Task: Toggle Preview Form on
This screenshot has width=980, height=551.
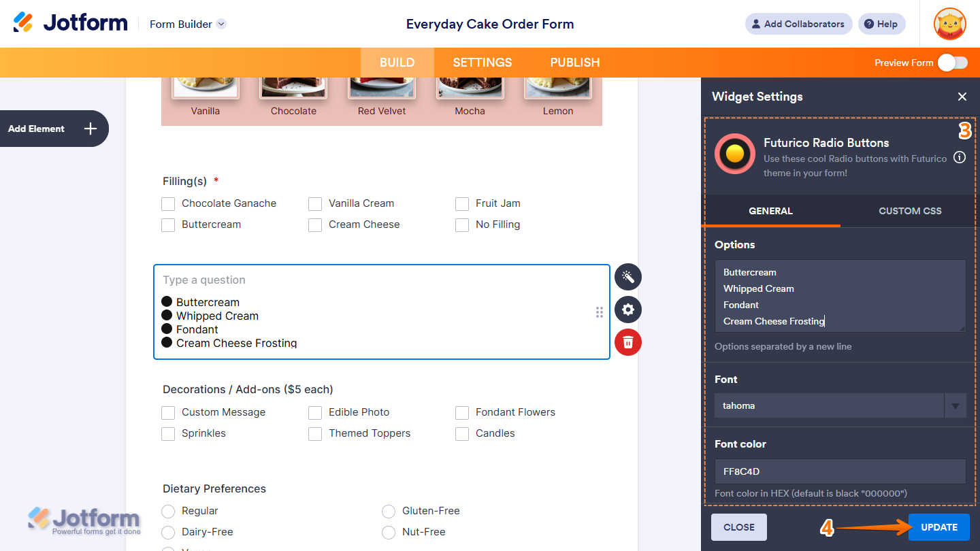Action: tap(953, 62)
